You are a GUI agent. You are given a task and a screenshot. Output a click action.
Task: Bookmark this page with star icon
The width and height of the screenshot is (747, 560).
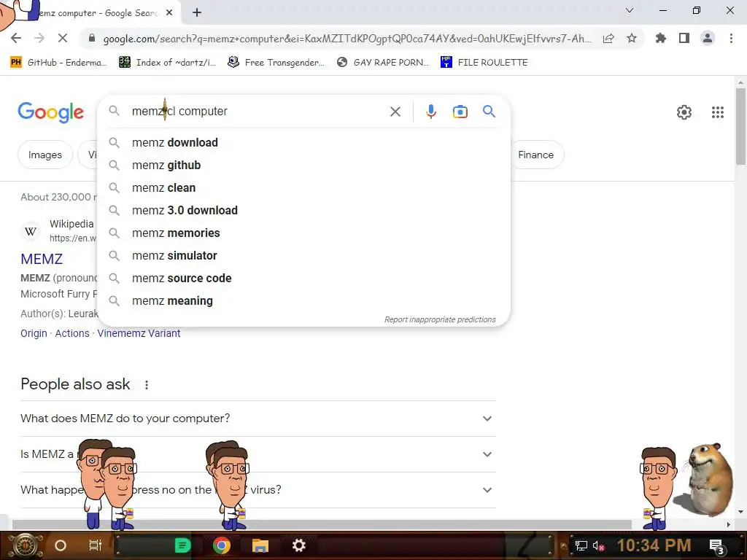pos(632,38)
